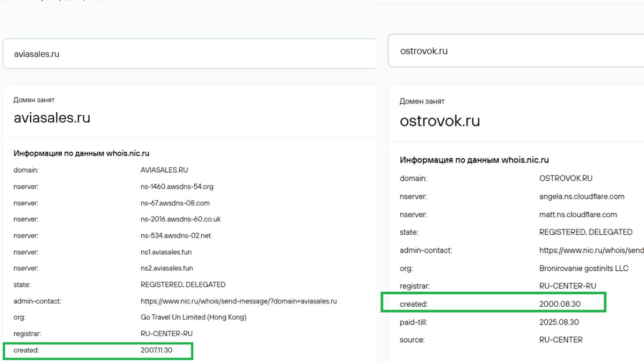The height and width of the screenshot is (362, 644).
Task: Click nserver ns-534.awsdns-02.net value
Action: point(176,235)
